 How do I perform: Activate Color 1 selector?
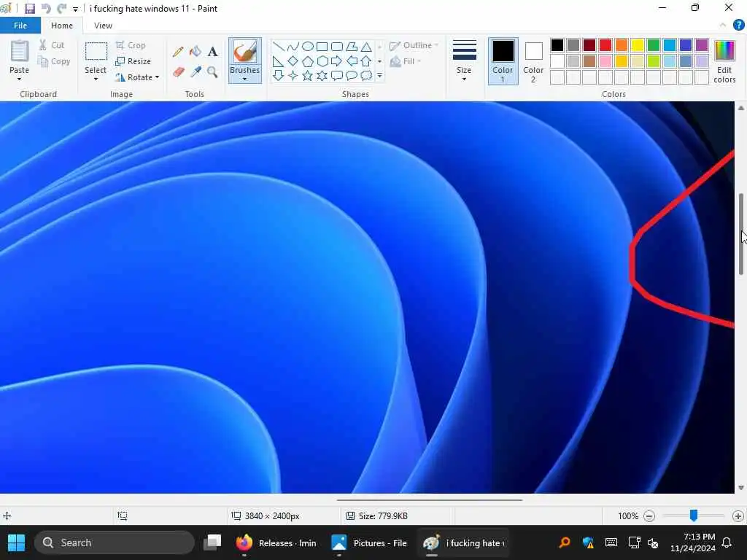point(503,61)
